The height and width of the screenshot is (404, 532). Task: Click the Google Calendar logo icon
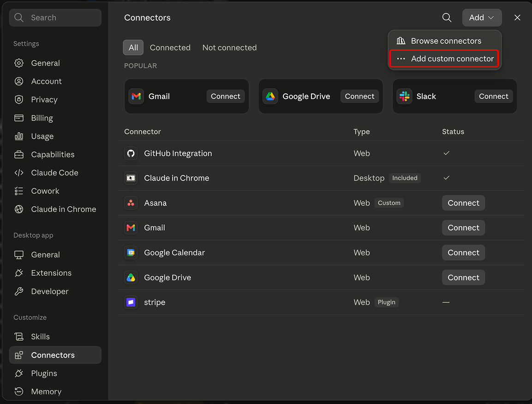click(131, 253)
